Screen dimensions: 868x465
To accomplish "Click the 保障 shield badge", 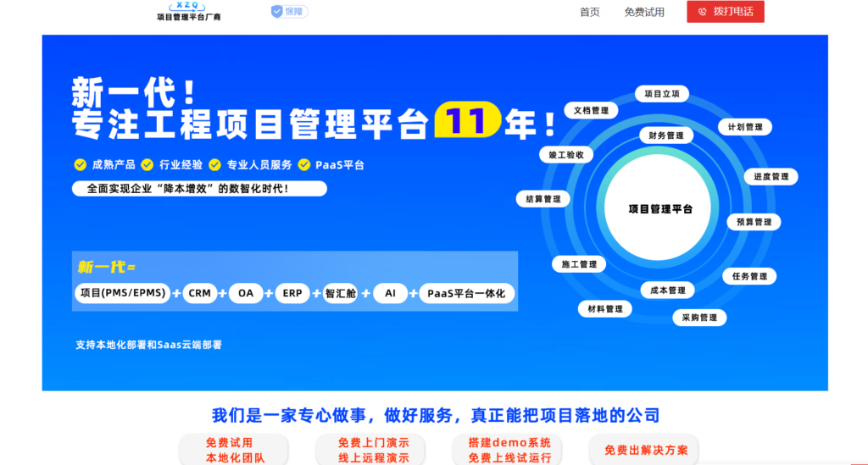I will (289, 12).
